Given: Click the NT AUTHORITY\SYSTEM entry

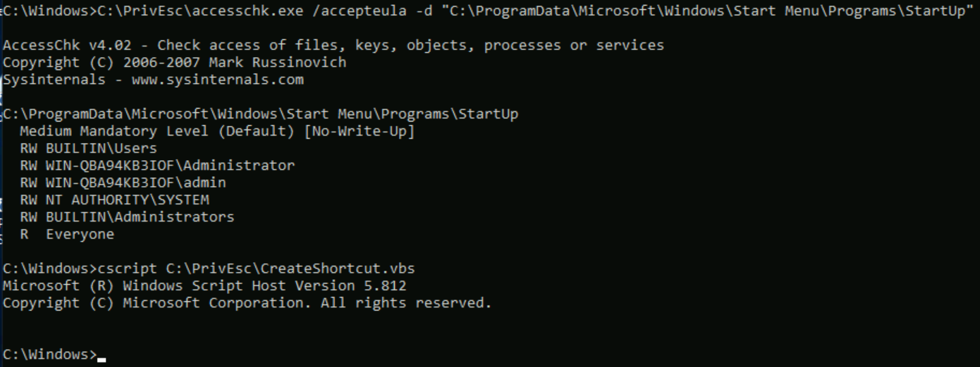Looking at the screenshot, I should coord(127,200).
